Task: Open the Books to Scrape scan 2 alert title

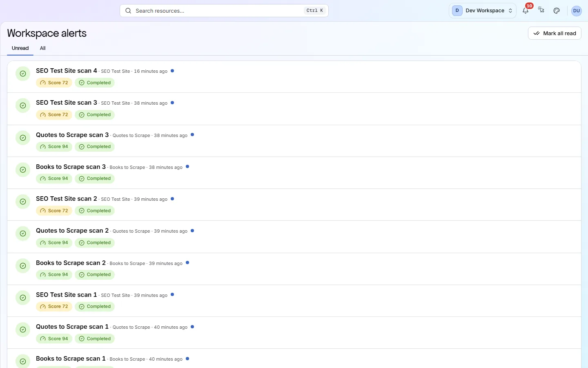Action: point(71,263)
